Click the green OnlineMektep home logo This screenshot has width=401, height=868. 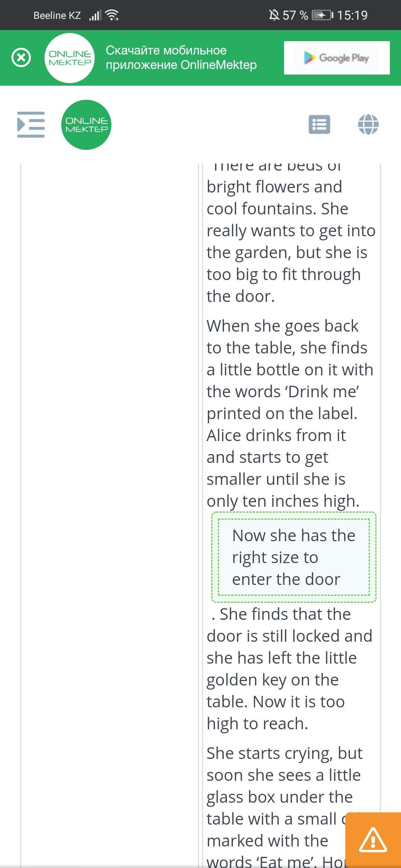(x=86, y=125)
